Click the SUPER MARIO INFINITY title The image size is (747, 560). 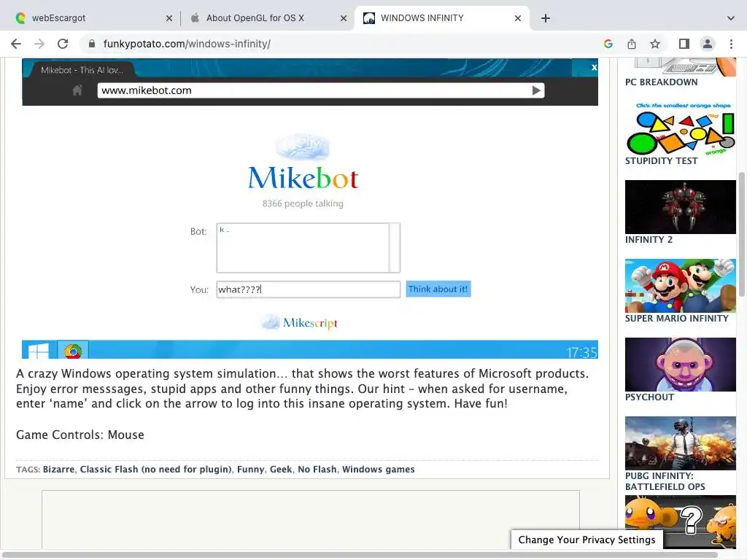(x=677, y=318)
